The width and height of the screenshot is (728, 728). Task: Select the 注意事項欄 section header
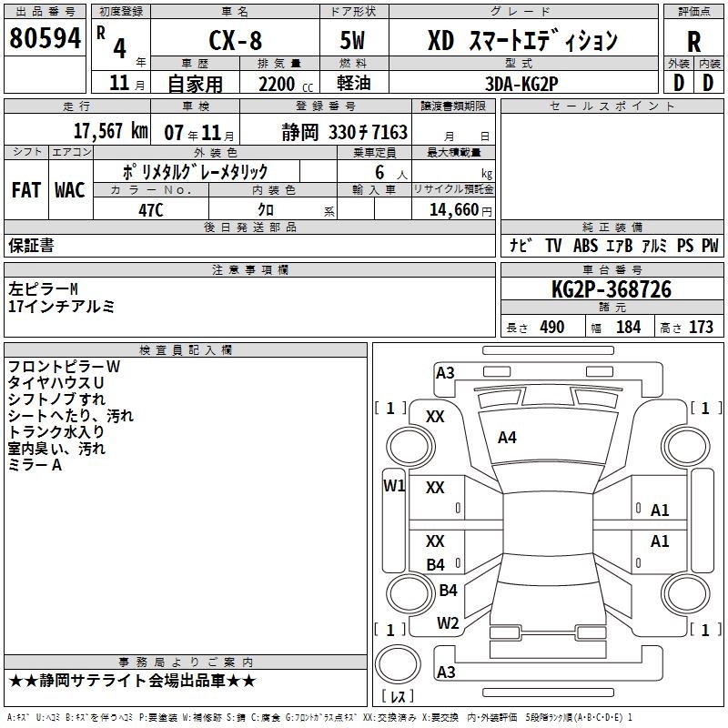click(249, 269)
